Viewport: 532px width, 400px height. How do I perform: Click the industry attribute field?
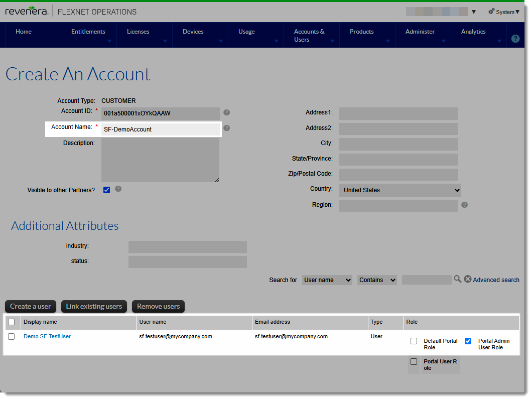[x=188, y=247]
